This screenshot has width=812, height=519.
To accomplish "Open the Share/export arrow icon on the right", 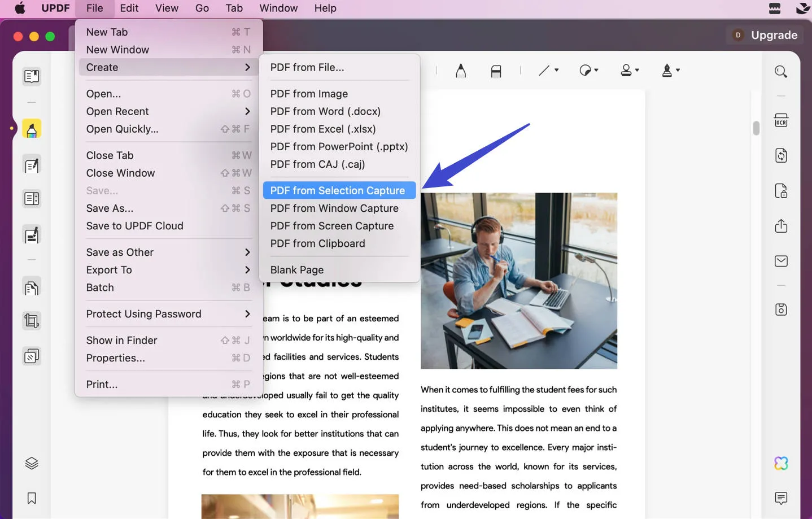I will 781,225.
